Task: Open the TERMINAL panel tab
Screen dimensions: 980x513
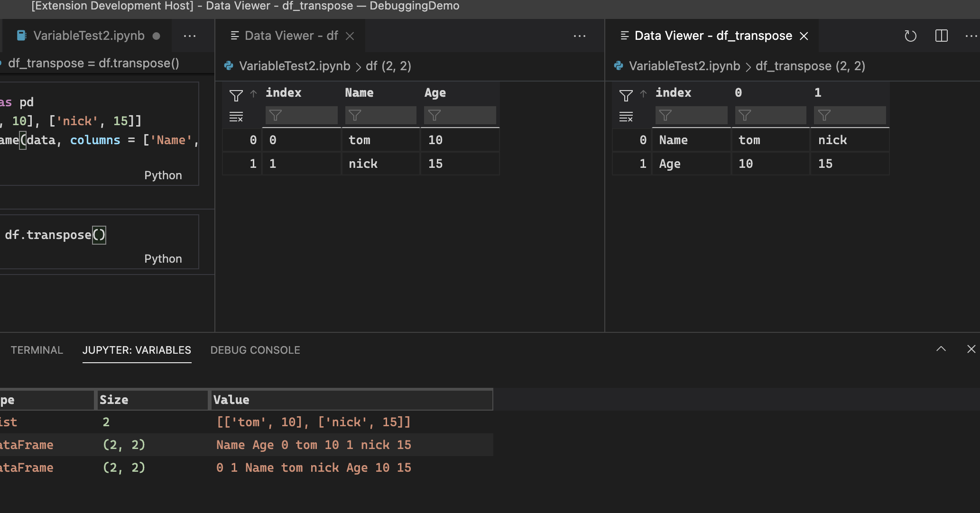Action: [37, 350]
